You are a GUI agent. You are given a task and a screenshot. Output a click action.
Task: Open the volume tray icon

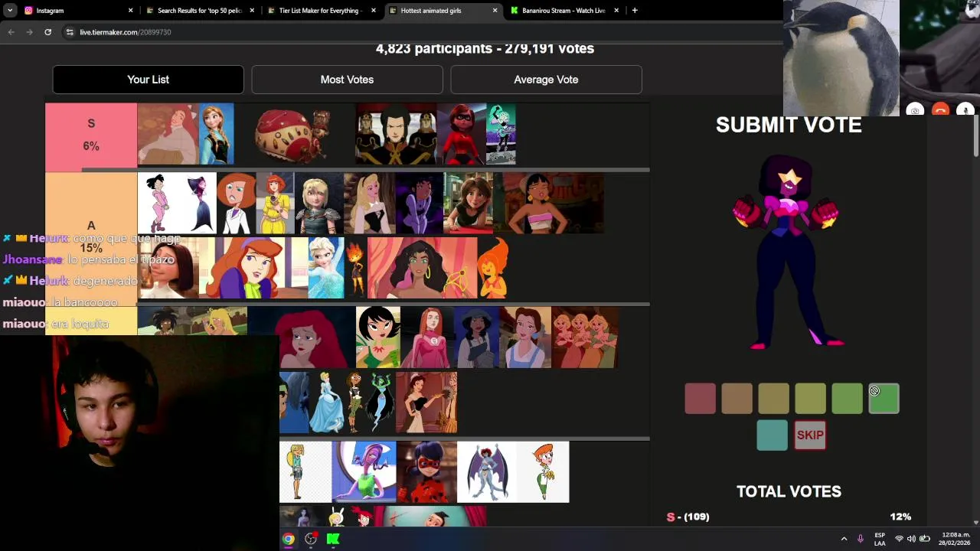(x=911, y=539)
